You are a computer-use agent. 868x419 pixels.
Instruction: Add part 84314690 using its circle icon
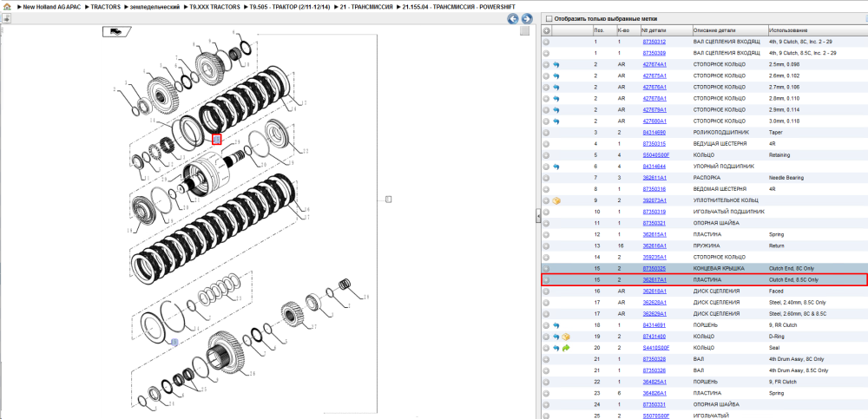click(x=546, y=132)
